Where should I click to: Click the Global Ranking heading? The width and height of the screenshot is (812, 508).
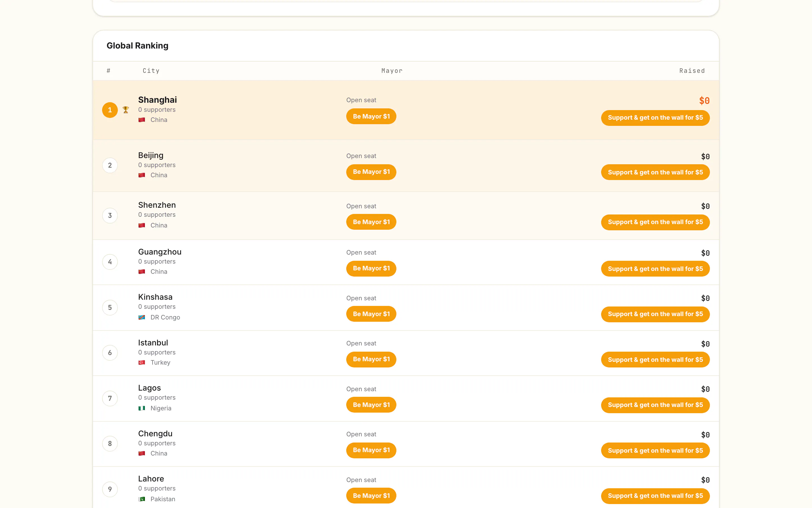(138, 46)
